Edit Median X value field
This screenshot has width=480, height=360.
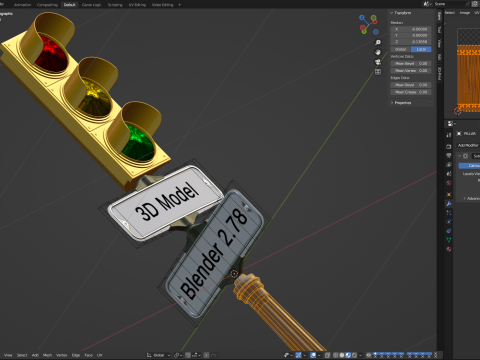411,29
